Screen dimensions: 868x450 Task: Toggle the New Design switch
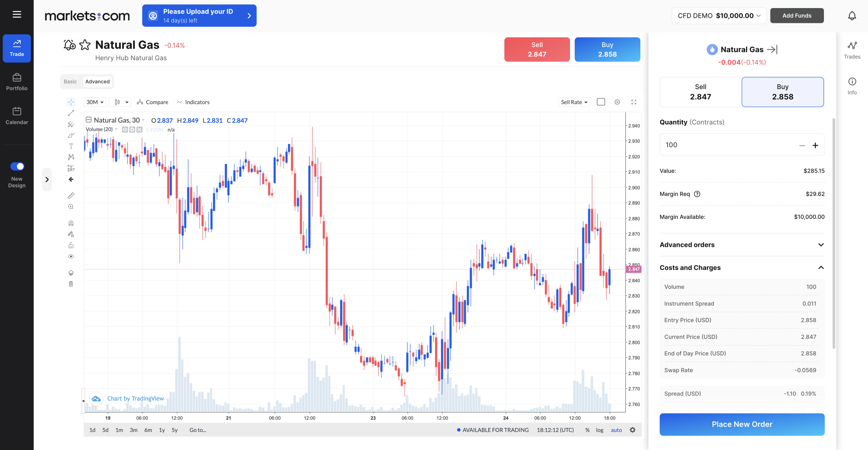point(17,166)
